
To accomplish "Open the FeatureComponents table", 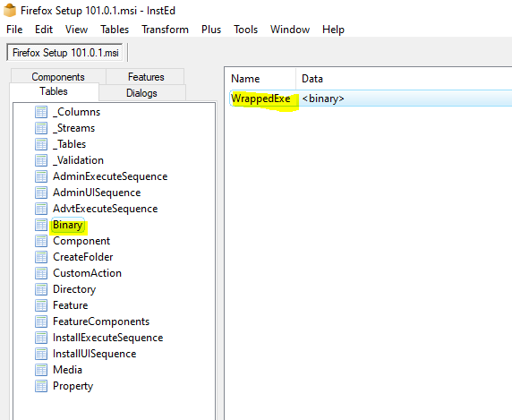I will coord(101,321).
